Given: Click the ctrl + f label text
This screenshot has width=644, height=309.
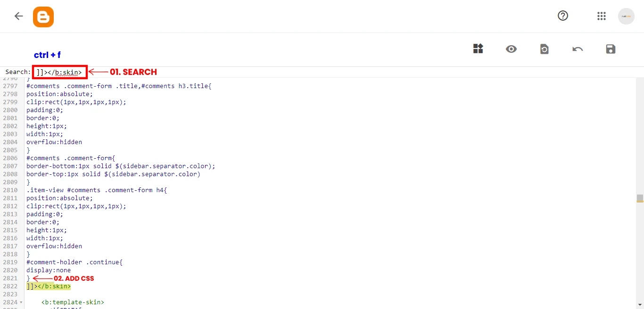Looking at the screenshot, I should (47, 55).
